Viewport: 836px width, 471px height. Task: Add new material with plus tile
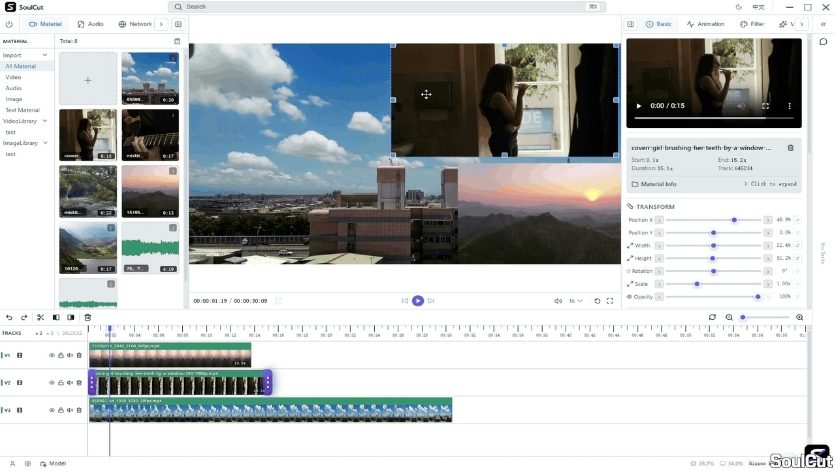coord(88,78)
